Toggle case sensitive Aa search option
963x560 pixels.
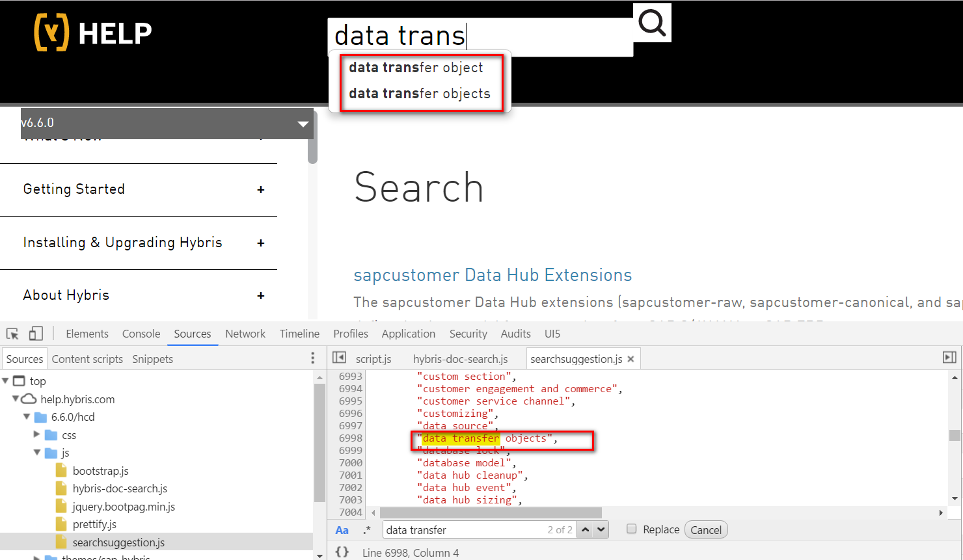pyautogui.click(x=342, y=530)
